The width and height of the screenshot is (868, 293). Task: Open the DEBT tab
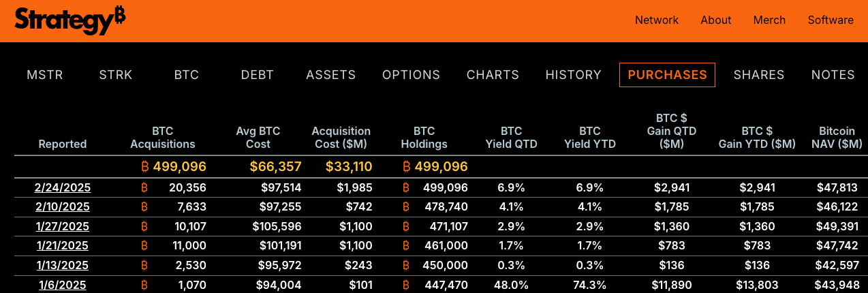click(x=258, y=75)
